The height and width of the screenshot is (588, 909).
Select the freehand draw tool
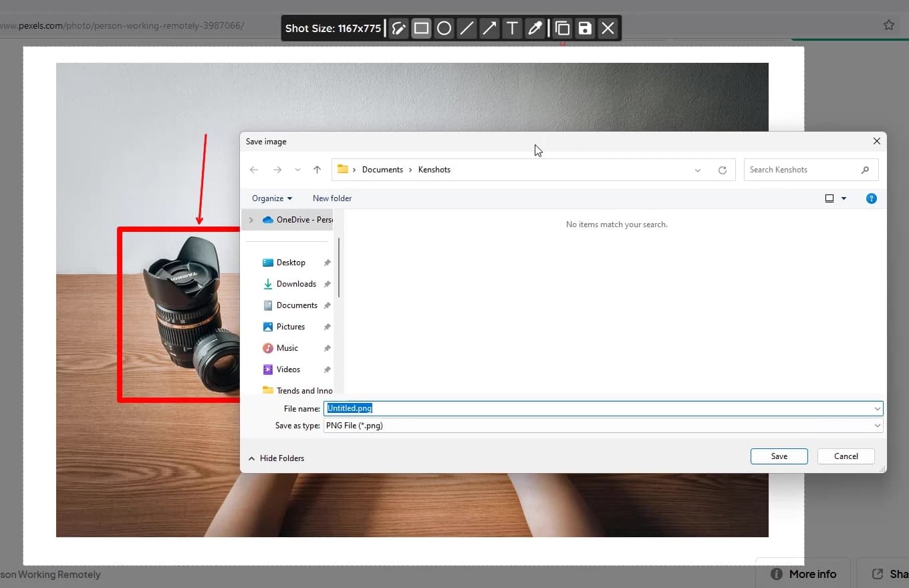tap(399, 28)
